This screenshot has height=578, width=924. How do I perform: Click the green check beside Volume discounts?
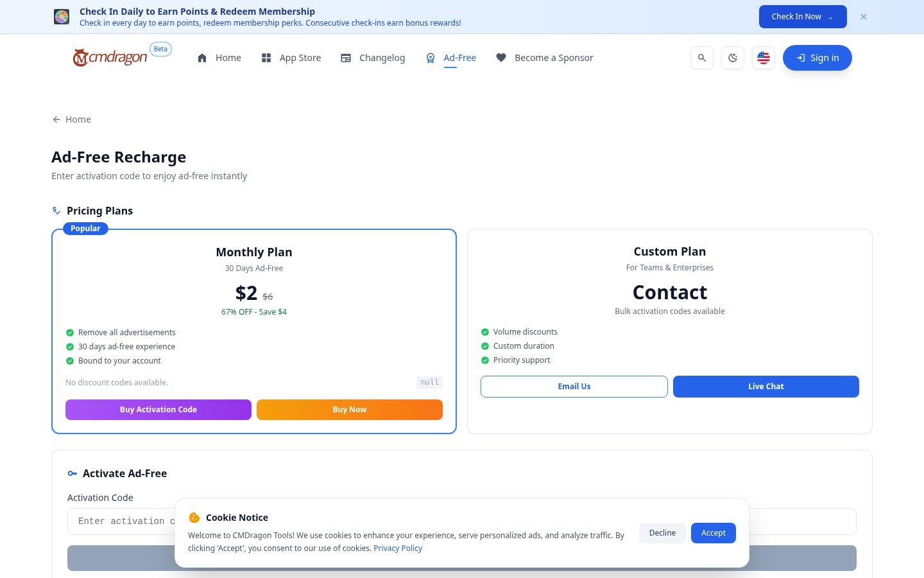point(485,332)
